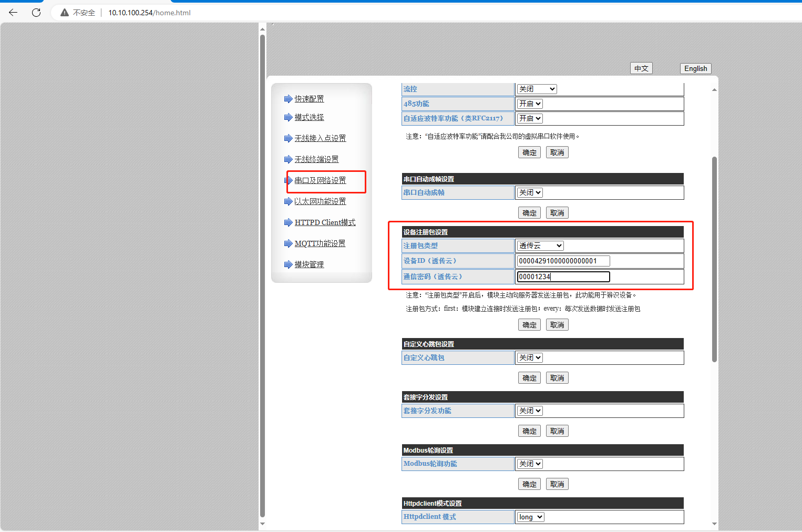Image resolution: width=802 pixels, height=532 pixels.
Task: Open 以太网功能设置 in the sidebar menu
Action: click(320, 201)
